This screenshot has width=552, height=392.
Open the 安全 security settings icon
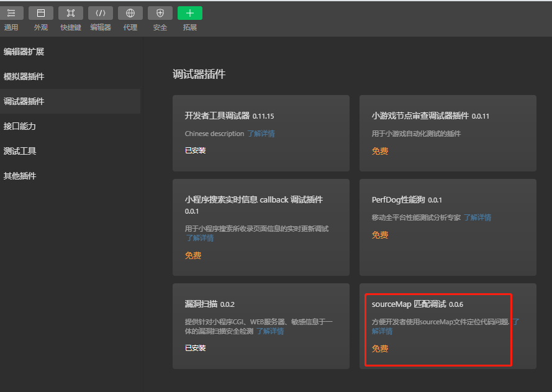tap(160, 14)
